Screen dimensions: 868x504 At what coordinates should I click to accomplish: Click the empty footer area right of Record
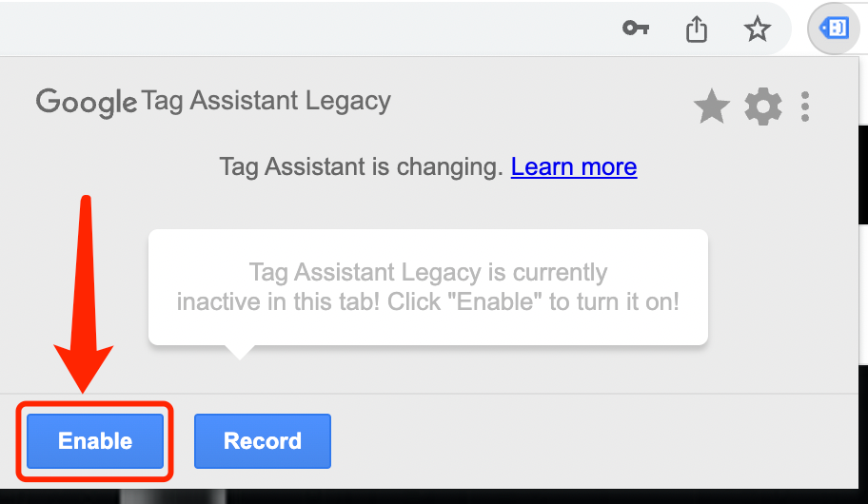click(x=592, y=441)
